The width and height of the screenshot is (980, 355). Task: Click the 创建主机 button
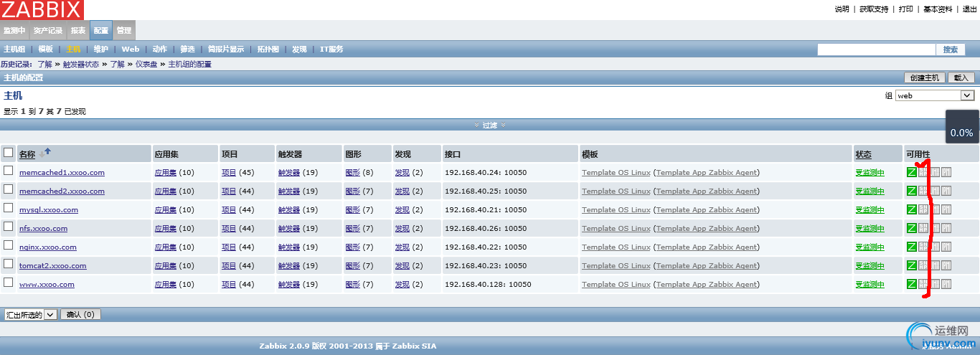(x=924, y=77)
